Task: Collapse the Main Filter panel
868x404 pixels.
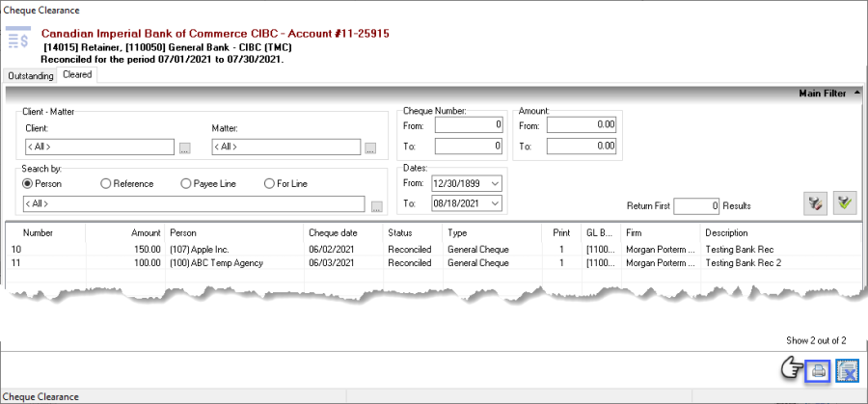Action: point(857,94)
